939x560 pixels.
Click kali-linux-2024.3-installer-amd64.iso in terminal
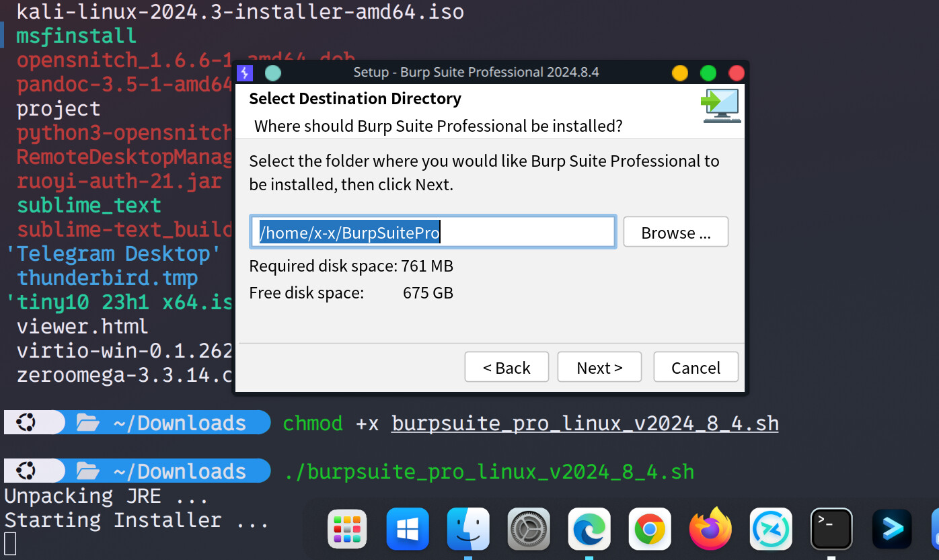click(x=240, y=11)
